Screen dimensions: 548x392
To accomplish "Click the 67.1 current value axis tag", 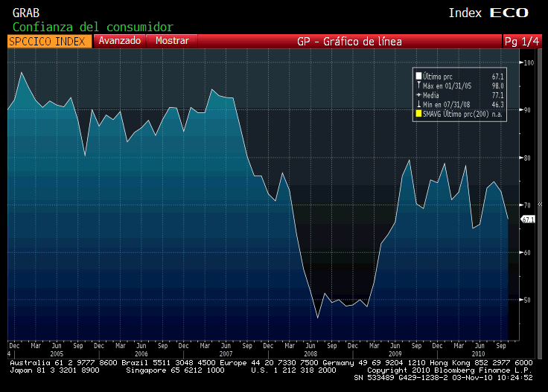I will (x=528, y=219).
